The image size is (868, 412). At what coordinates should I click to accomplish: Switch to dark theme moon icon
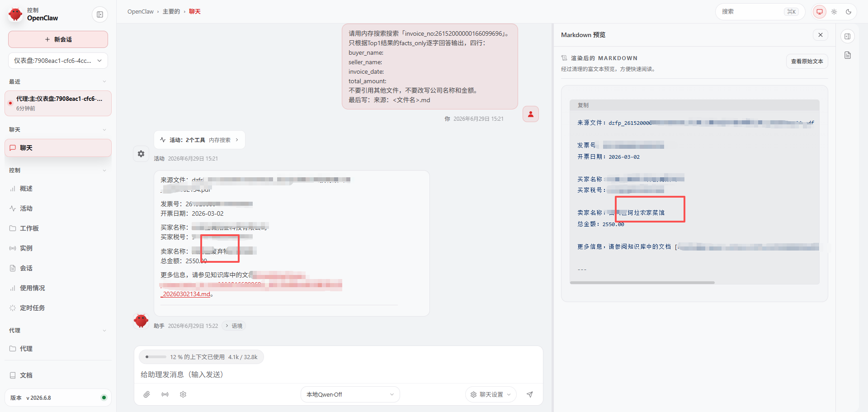849,12
